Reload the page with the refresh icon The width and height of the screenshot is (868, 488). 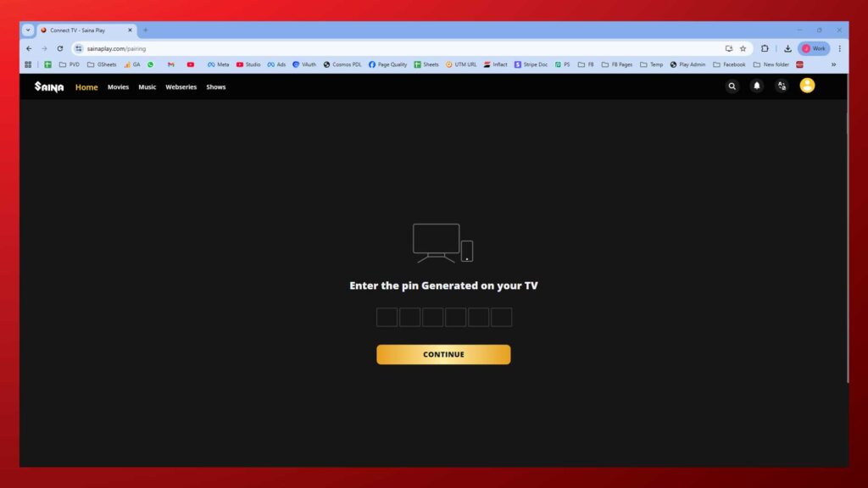pyautogui.click(x=60, y=48)
